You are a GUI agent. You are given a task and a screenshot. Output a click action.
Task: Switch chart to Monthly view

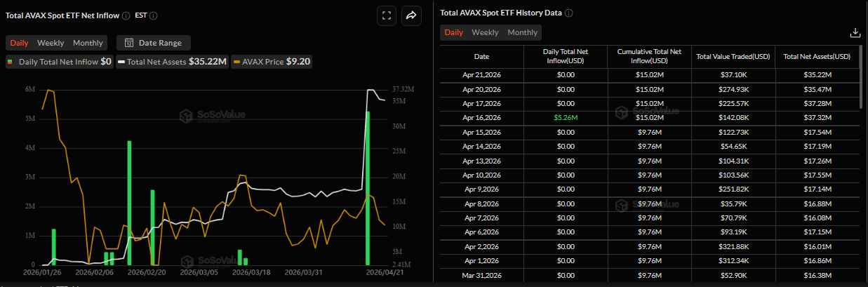[x=88, y=43]
